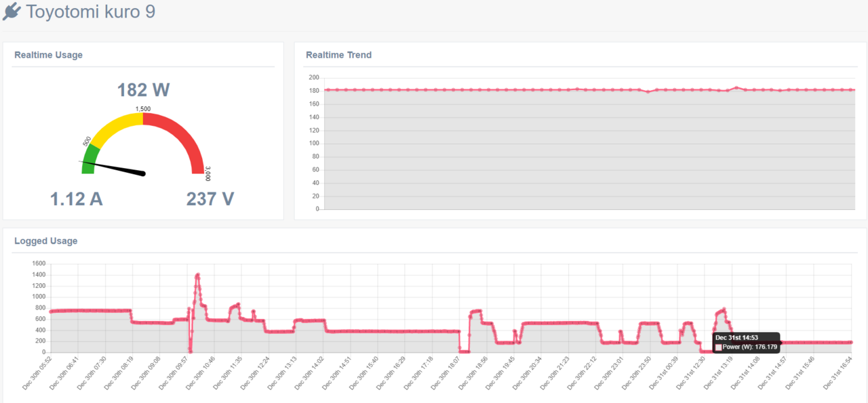Click the 1.12 A current reading
The image size is (868, 403).
77,198
